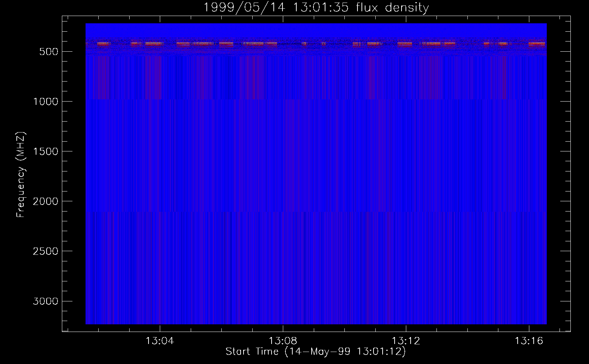Click the 1000 frequency tick label
Screen dimensions: 589x364
(46, 102)
